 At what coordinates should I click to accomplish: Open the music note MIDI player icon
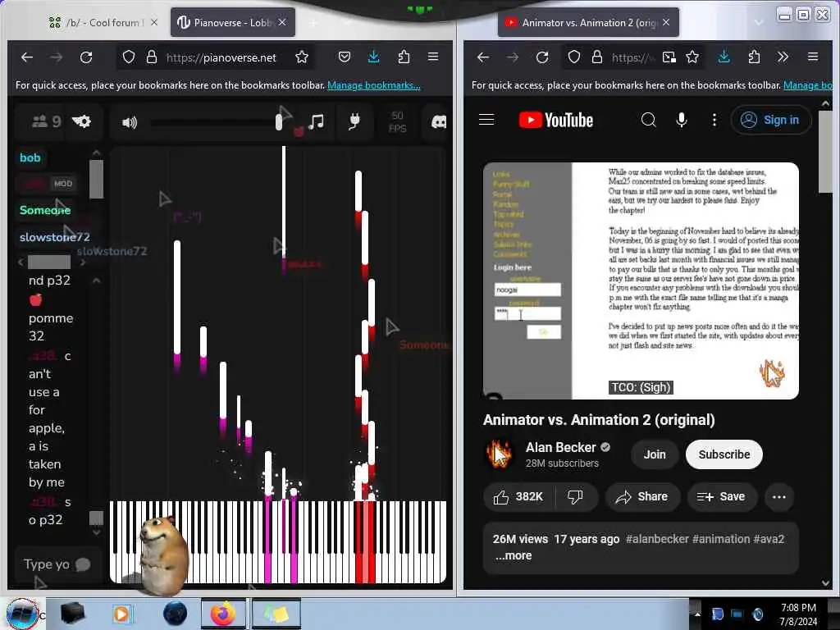click(x=316, y=122)
